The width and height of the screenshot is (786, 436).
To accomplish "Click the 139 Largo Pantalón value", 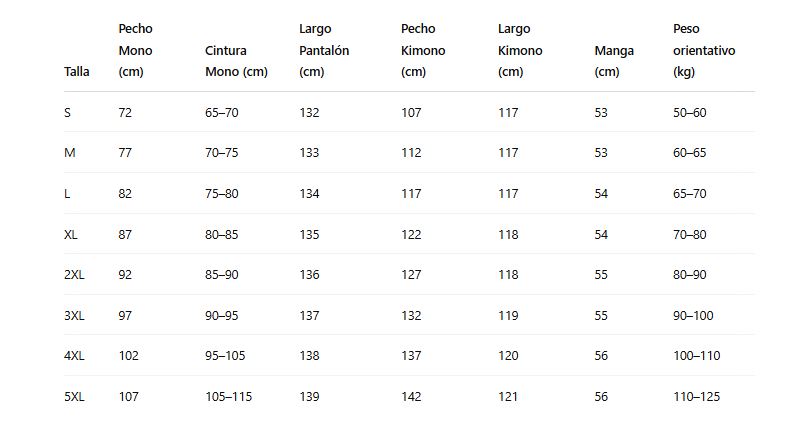I will click(309, 397).
